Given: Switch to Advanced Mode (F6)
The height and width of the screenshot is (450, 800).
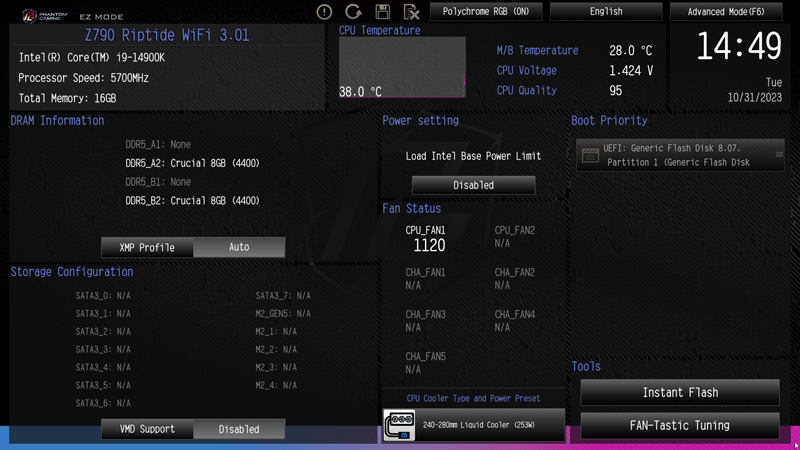Looking at the screenshot, I should (726, 11).
